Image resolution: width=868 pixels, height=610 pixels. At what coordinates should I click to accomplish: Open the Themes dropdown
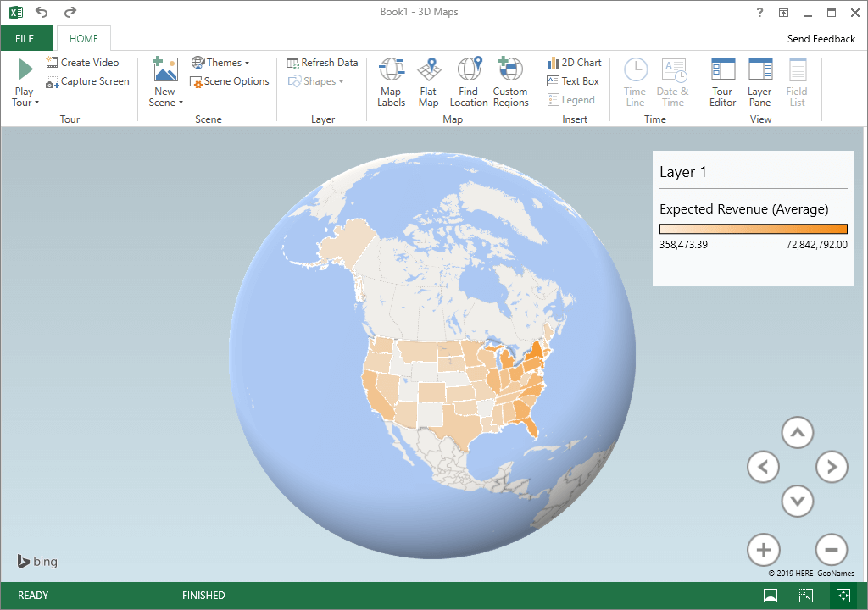click(222, 62)
